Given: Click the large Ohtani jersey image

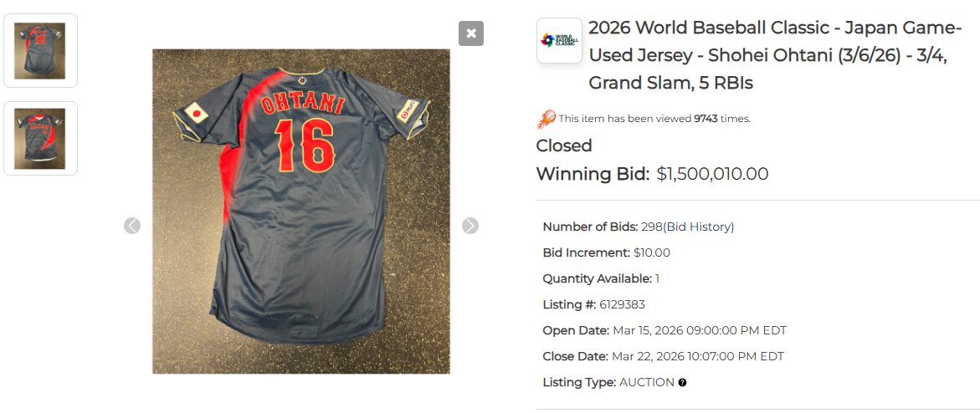Looking at the screenshot, I should click(300, 211).
